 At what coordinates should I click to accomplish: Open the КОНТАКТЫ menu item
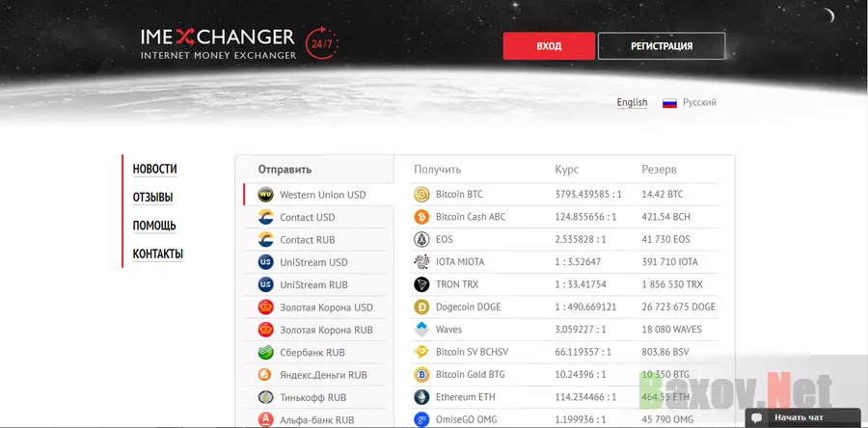158,254
